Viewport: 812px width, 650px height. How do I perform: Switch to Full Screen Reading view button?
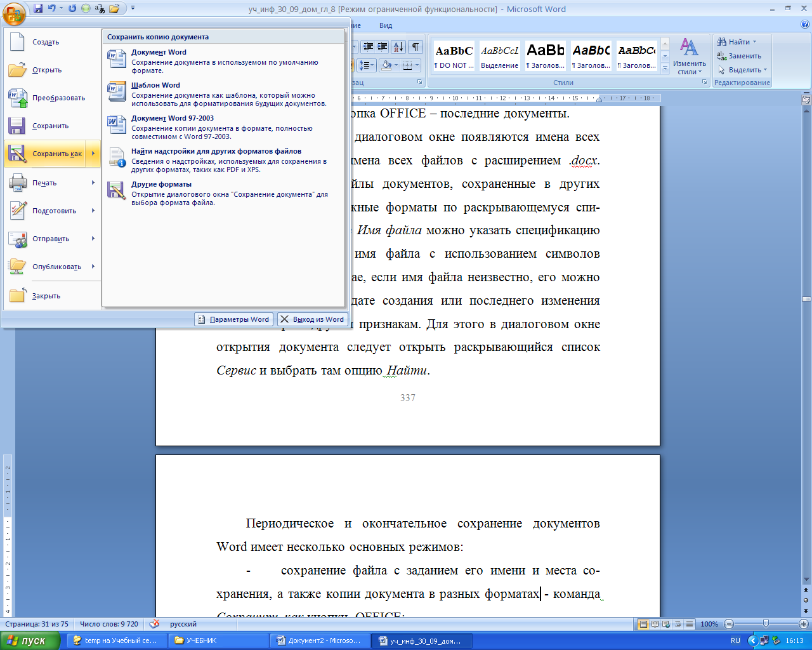point(655,624)
